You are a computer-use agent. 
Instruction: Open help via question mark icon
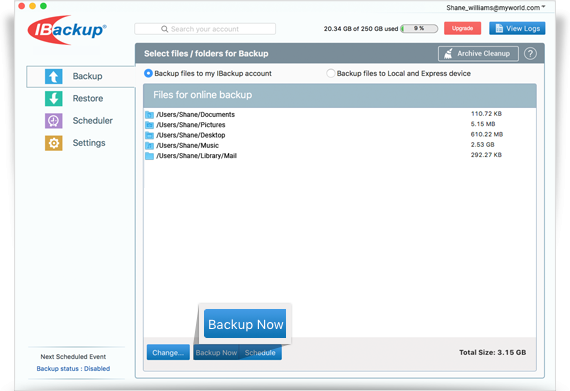(x=530, y=54)
